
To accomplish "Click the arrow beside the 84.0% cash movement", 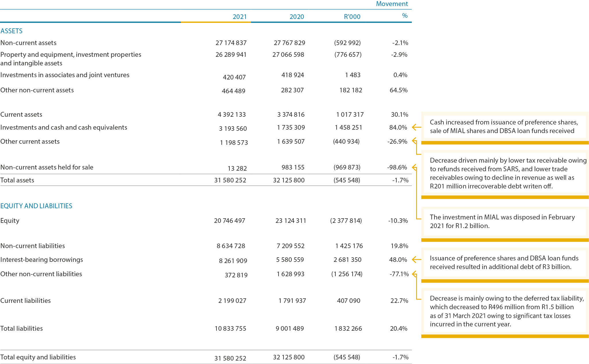I will 416,127.
